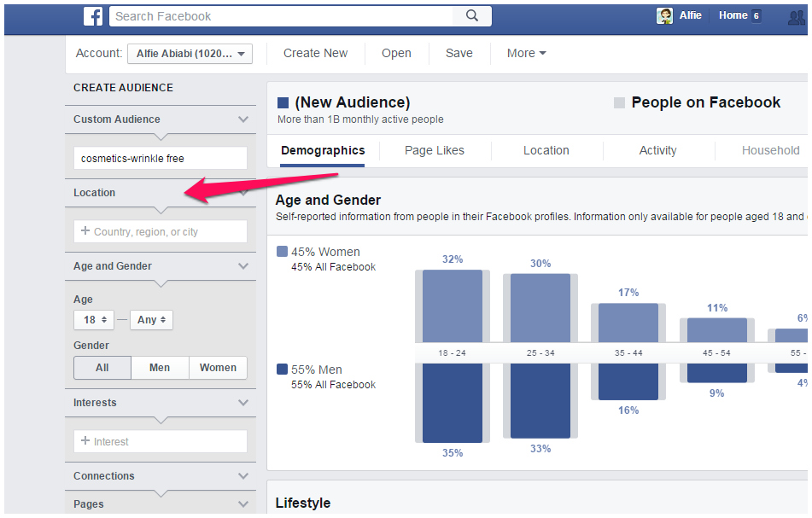812x518 pixels.
Task: Select the Men gender option
Action: point(160,368)
